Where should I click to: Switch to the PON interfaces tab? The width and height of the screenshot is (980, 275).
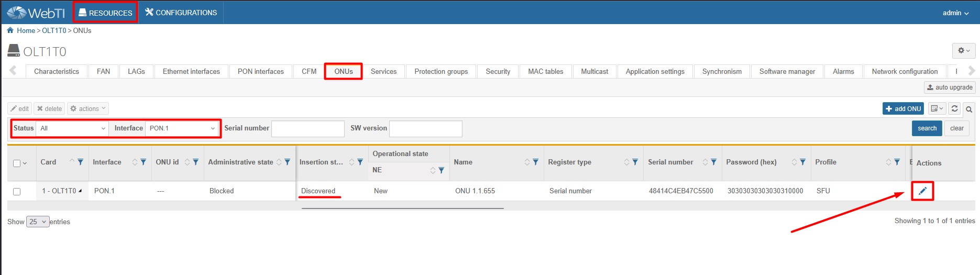(x=260, y=71)
